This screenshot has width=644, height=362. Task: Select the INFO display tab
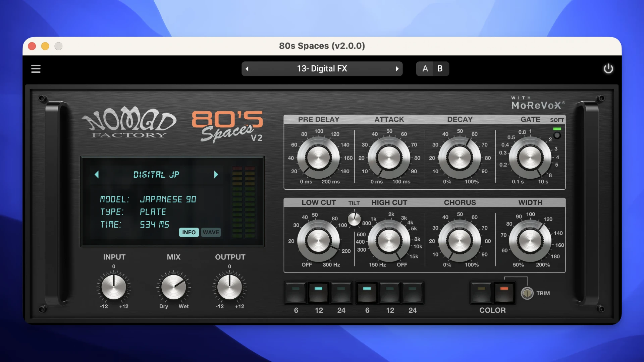coord(189,232)
